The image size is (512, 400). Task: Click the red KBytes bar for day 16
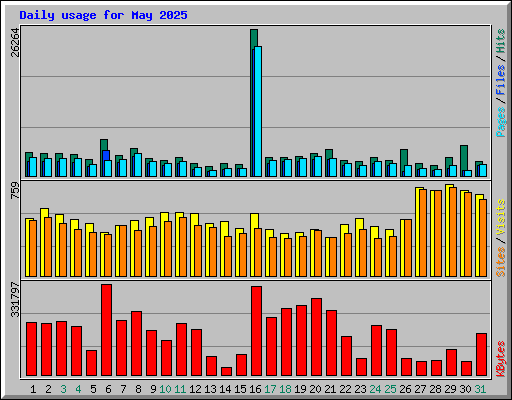(257, 331)
